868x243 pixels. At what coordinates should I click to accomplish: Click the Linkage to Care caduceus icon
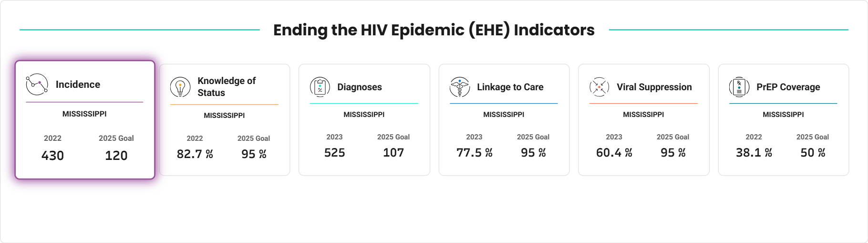coord(460,87)
